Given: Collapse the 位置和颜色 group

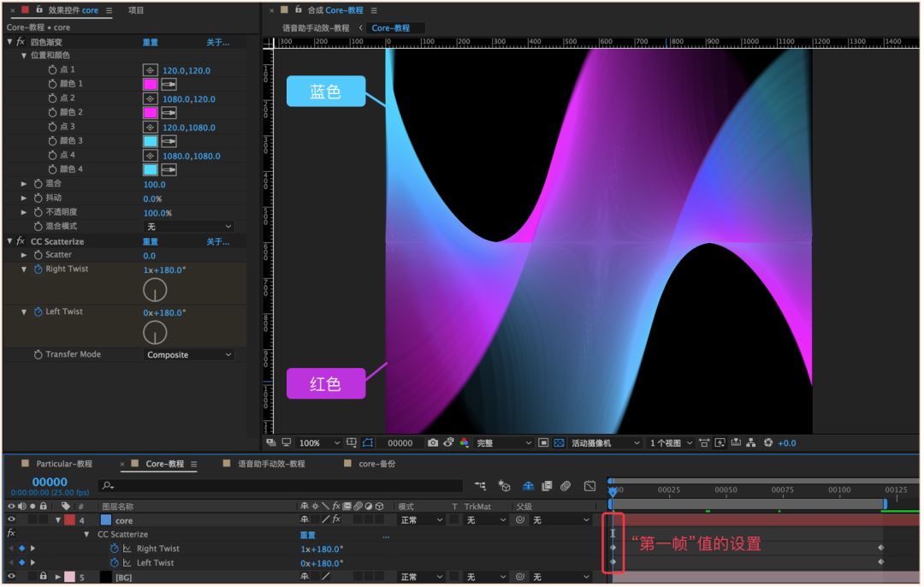Looking at the screenshot, I should click(24, 56).
